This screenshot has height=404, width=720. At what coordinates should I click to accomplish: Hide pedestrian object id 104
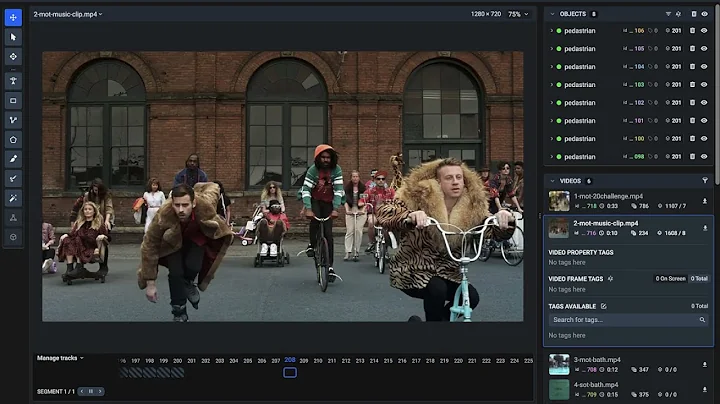pyautogui.click(x=704, y=67)
